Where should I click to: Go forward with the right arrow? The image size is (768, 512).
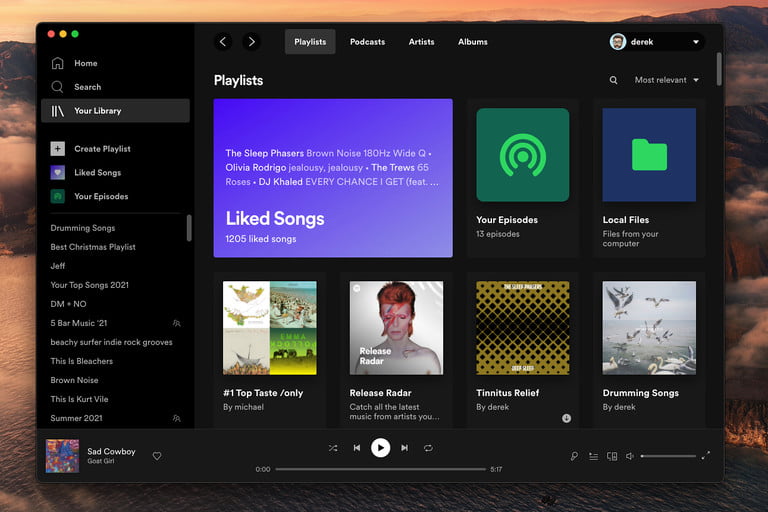(x=251, y=42)
